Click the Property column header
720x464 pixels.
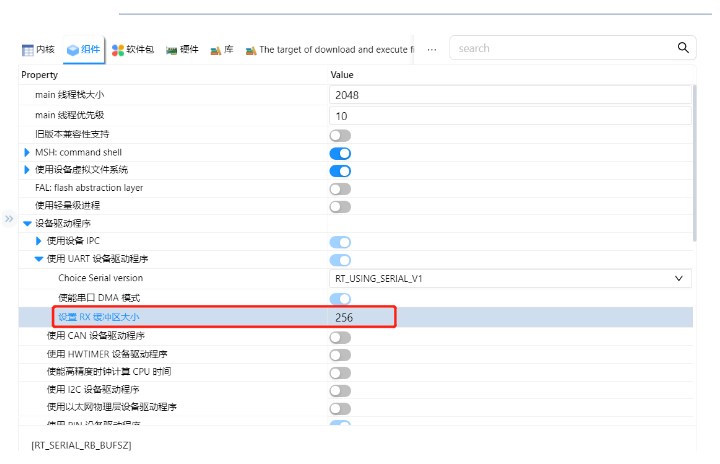click(39, 74)
